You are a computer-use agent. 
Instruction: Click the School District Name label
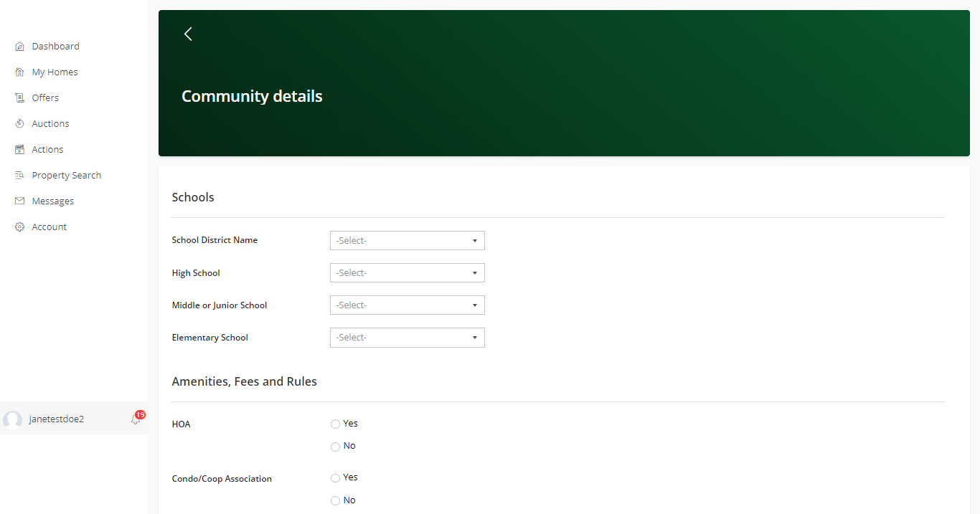(x=215, y=240)
